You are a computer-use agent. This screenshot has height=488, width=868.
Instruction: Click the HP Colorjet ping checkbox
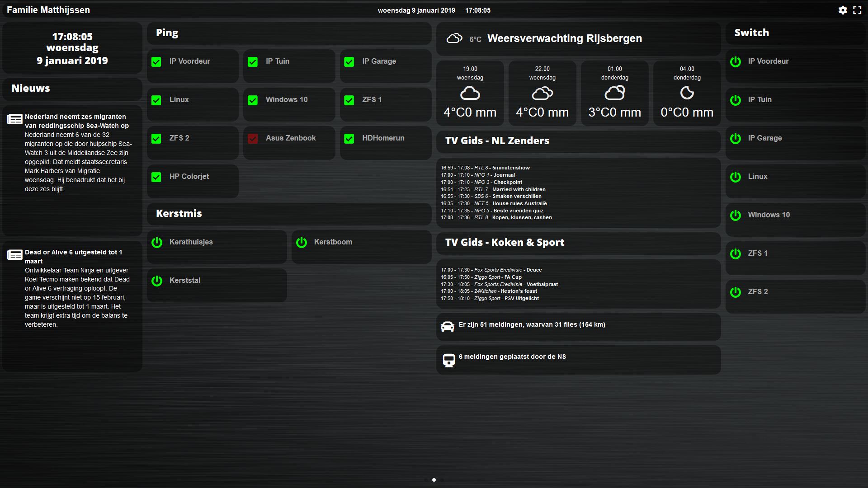coord(156,177)
